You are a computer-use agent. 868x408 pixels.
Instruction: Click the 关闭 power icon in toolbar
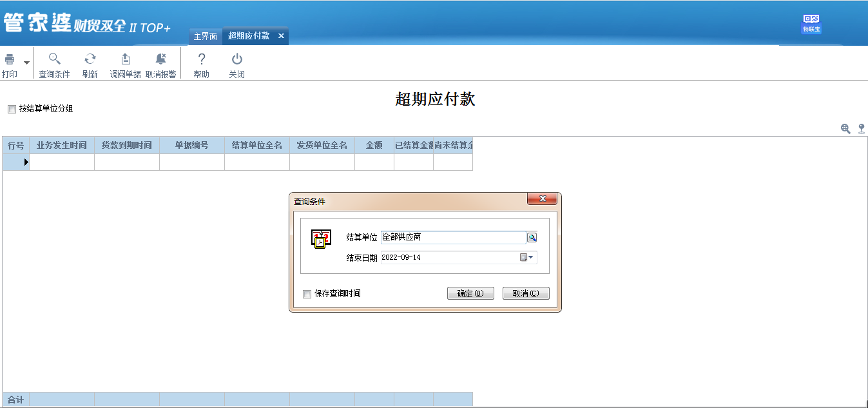tap(236, 59)
